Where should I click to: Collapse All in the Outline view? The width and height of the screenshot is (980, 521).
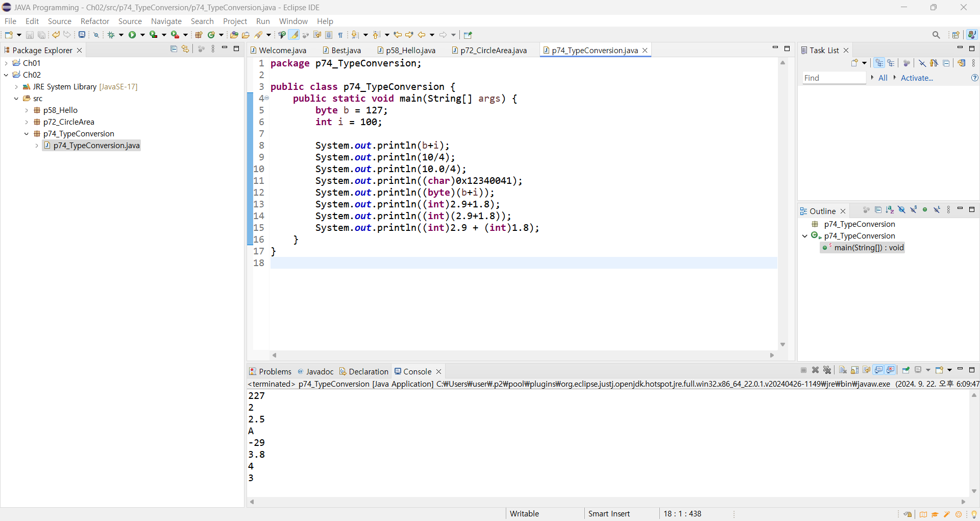tap(878, 210)
